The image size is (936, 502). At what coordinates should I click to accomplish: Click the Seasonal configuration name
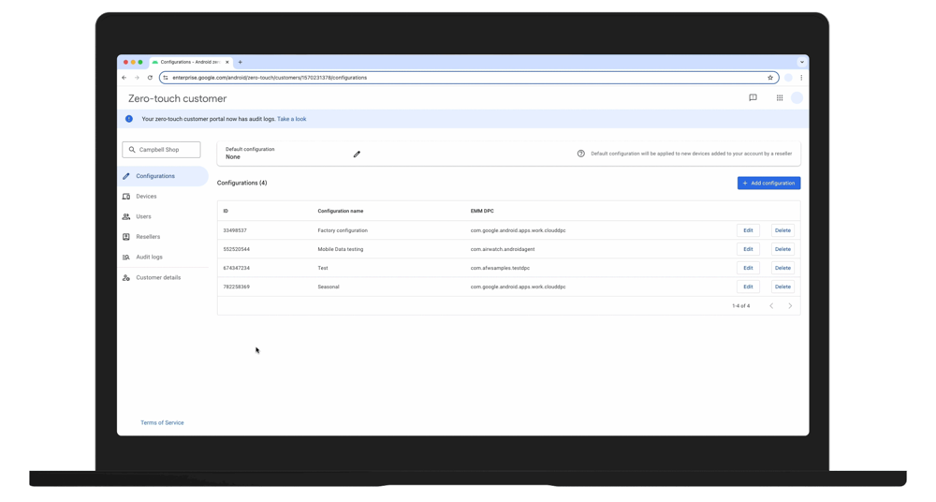coord(328,287)
